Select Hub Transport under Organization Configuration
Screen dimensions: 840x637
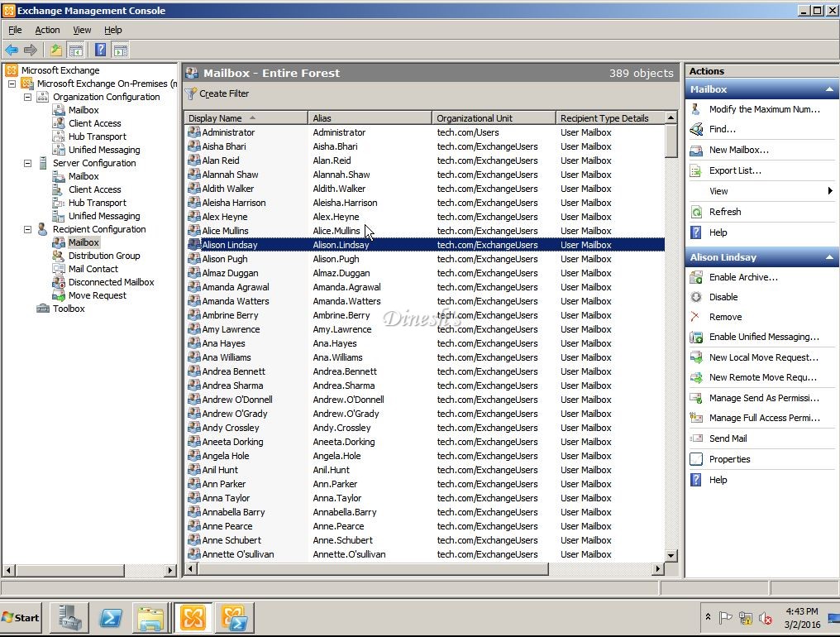pyautogui.click(x=97, y=136)
